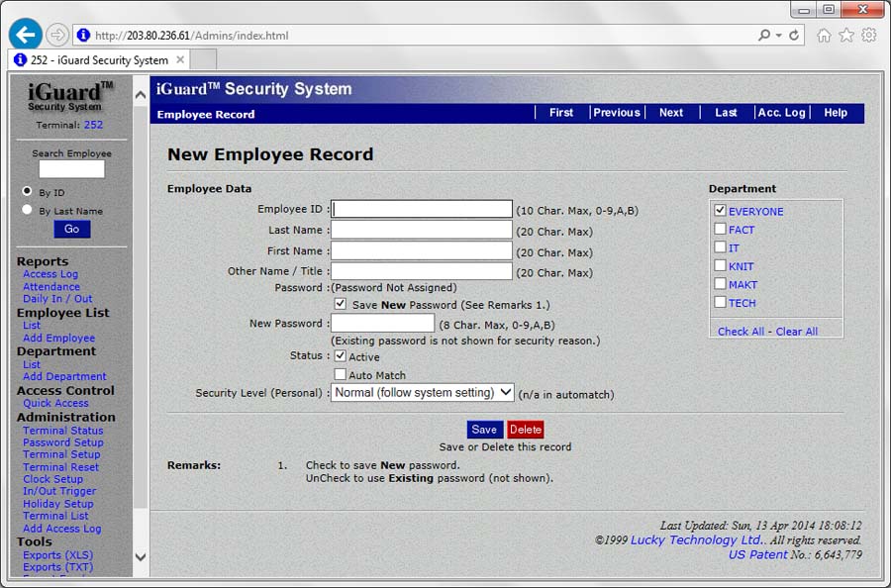
Task: Focus the Last Name input field
Action: [x=422, y=230]
